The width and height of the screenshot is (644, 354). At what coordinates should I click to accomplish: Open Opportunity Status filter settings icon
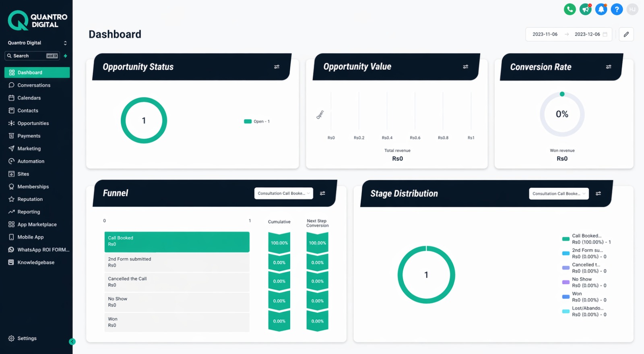pyautogui.click(x=277, y=67)
